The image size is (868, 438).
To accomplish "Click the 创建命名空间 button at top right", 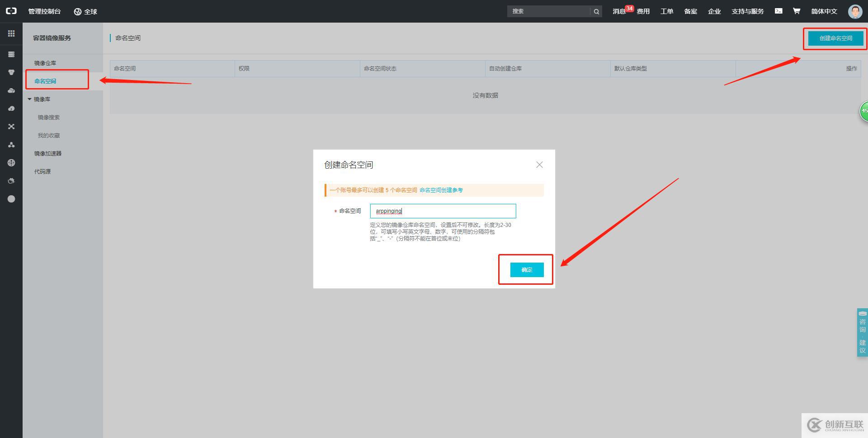I will (x=835, y=38).
